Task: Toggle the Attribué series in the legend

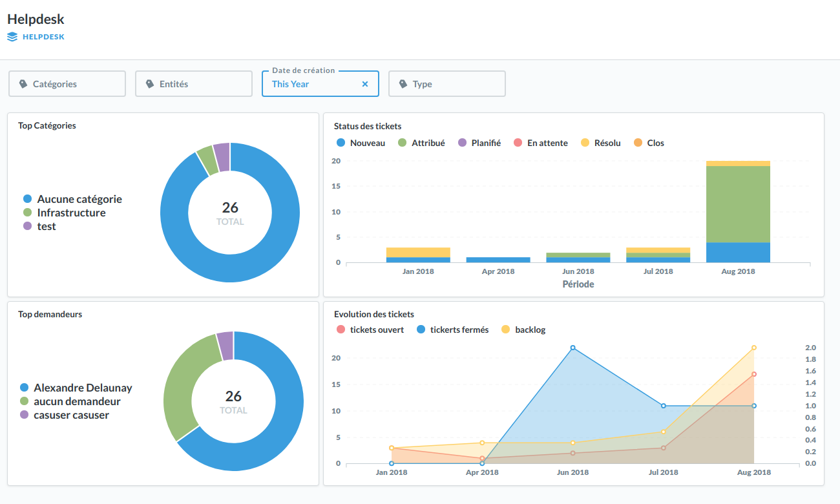Action: click(x=421, y=143)
